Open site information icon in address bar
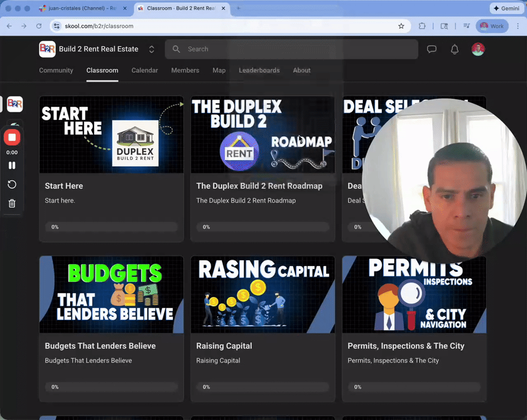This screenshot has width=527, height=420. (x=57, y=26)
